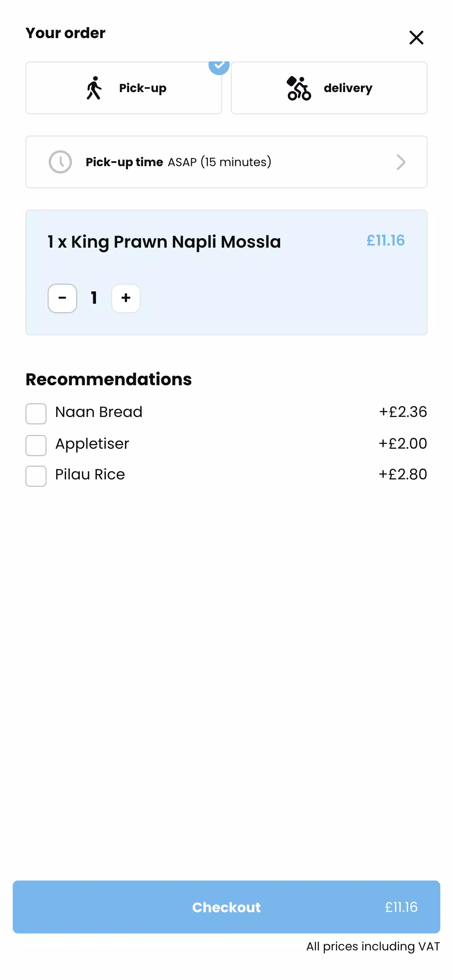The image size is (453, 980).
Task: Tick the Pilau Rice checkbox
Action: 36,476
